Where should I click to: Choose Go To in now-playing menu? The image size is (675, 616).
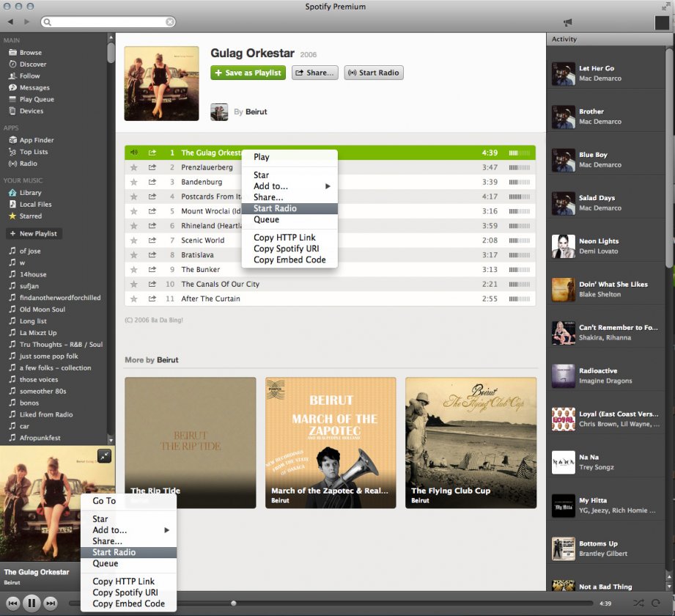pyautogui.click(x=128, y=501)
